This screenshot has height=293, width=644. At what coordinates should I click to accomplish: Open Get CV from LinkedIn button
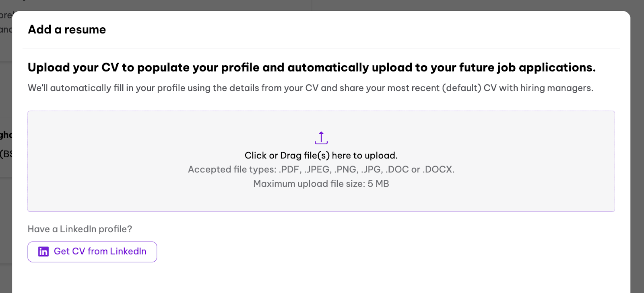(x=92, y=252)
